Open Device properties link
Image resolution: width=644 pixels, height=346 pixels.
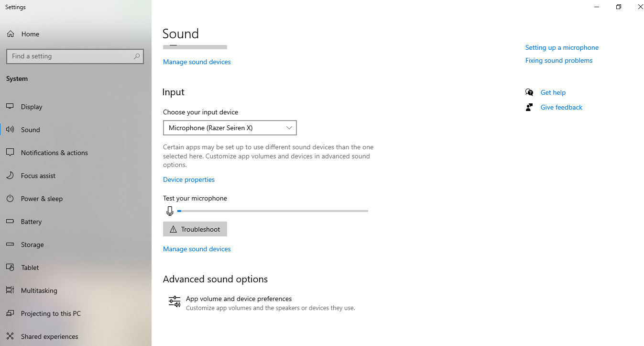click(x=189, y=179)
